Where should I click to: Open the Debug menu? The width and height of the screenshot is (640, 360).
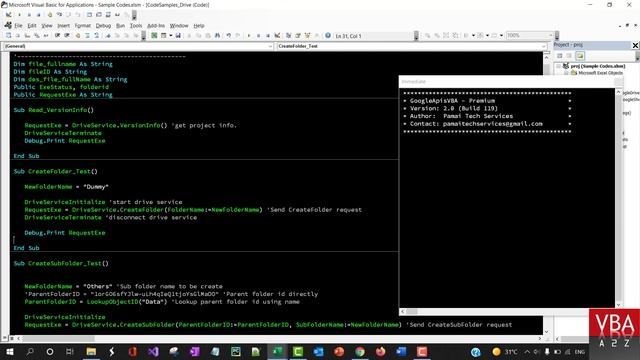pos(103,26)
